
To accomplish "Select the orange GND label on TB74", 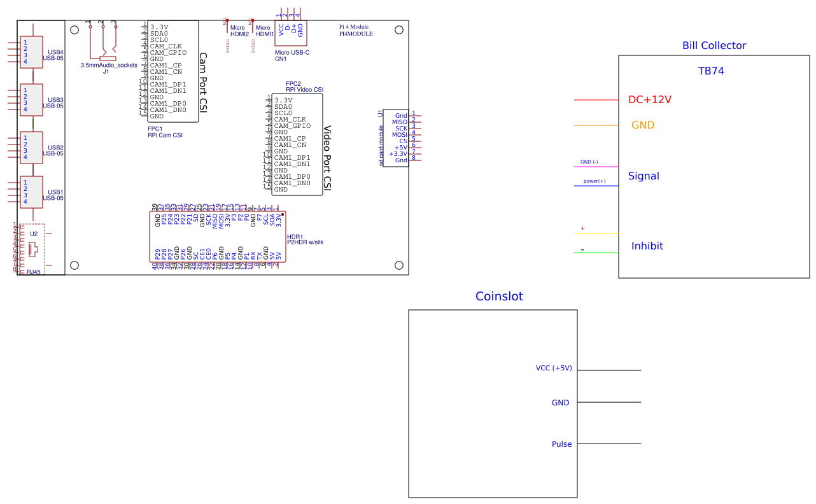I will point(643,125).
